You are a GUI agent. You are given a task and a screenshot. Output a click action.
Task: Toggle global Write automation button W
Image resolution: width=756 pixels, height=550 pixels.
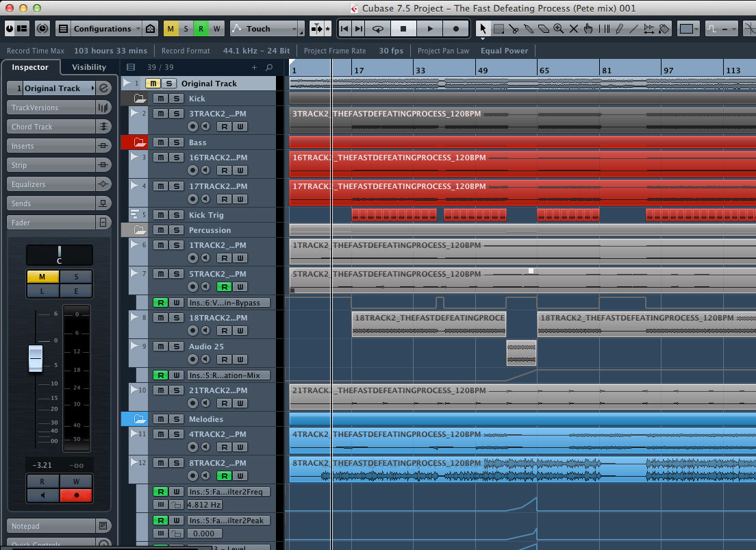click(216, 29)
